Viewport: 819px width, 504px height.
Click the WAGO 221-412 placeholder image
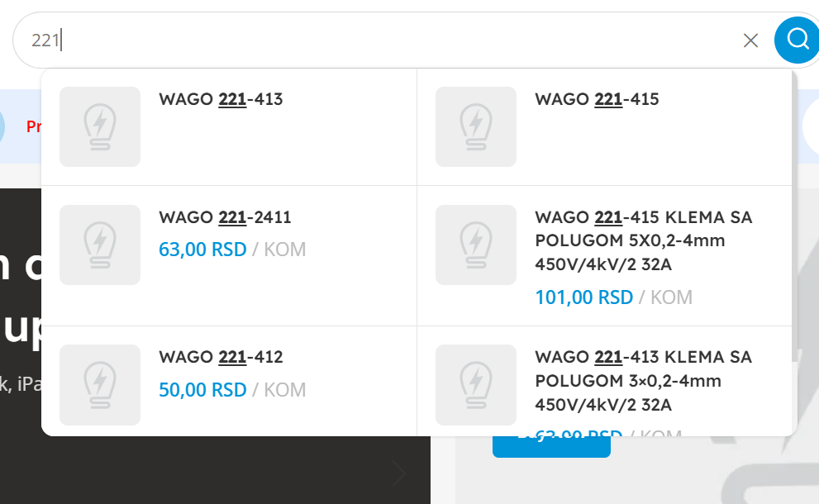point(100,385)
